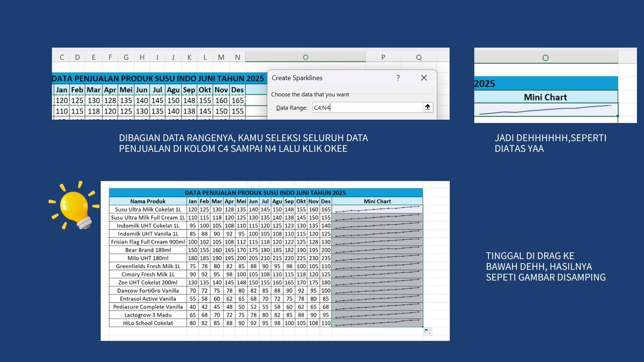Viewport: 644px width, 362px height.
Task: Select the Bear Brand 189ml cell
Action: pyautogui.click(x=148, y=250)
